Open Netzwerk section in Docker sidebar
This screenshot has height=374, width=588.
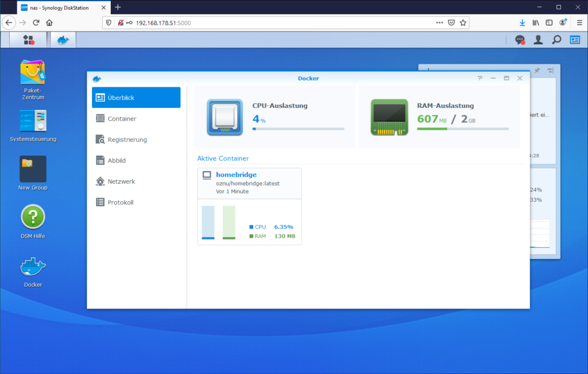click(136, 182)
